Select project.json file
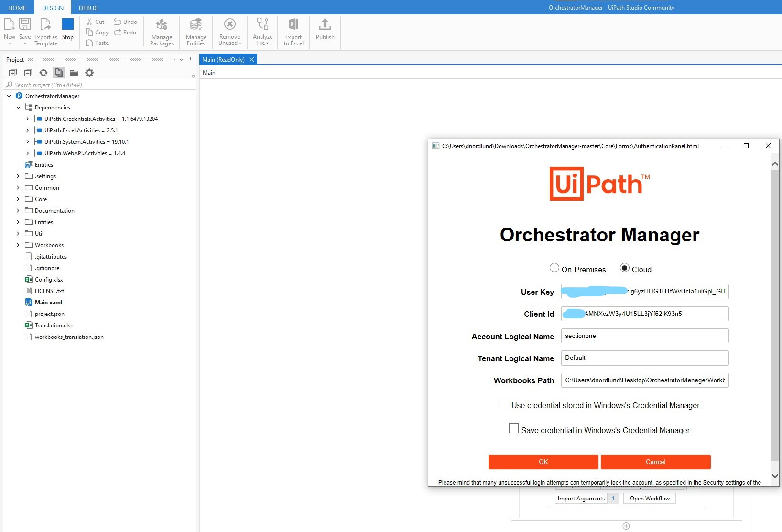The image size is (782, 532). (x=49, y=314)
